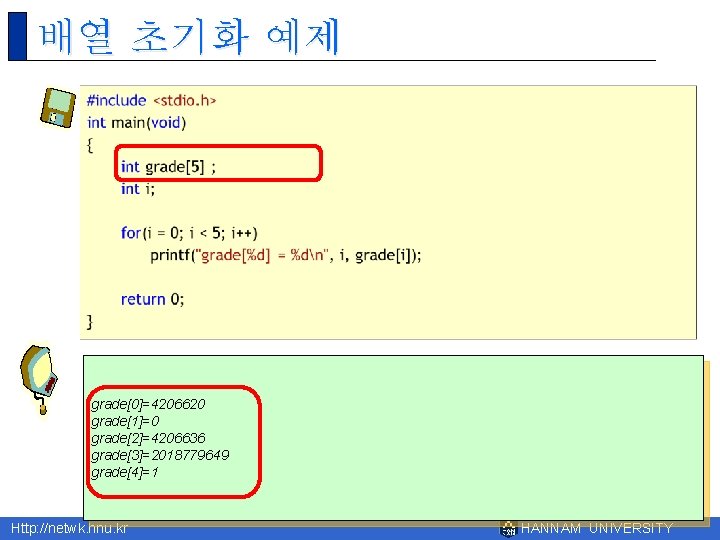Image resolution: width=720 pixels, height=540 pixels.
Task: Click the closing brace of main
Action: pos(90,322)
